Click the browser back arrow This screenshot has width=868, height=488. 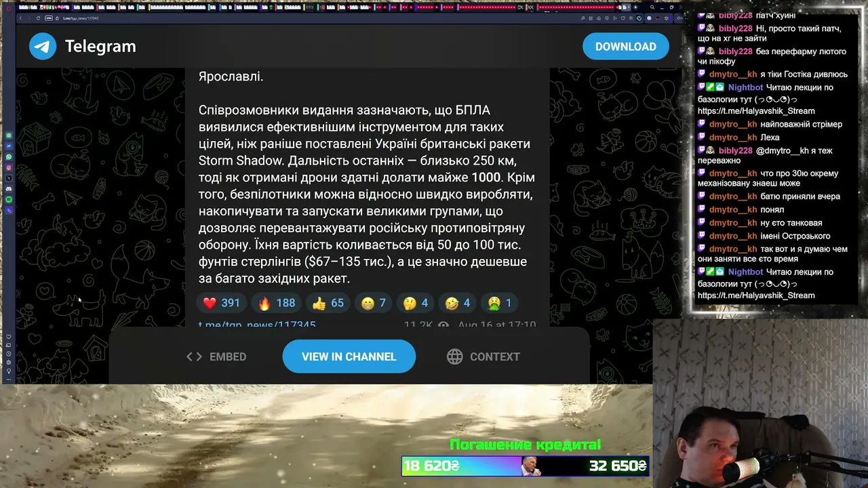(21, 18)
